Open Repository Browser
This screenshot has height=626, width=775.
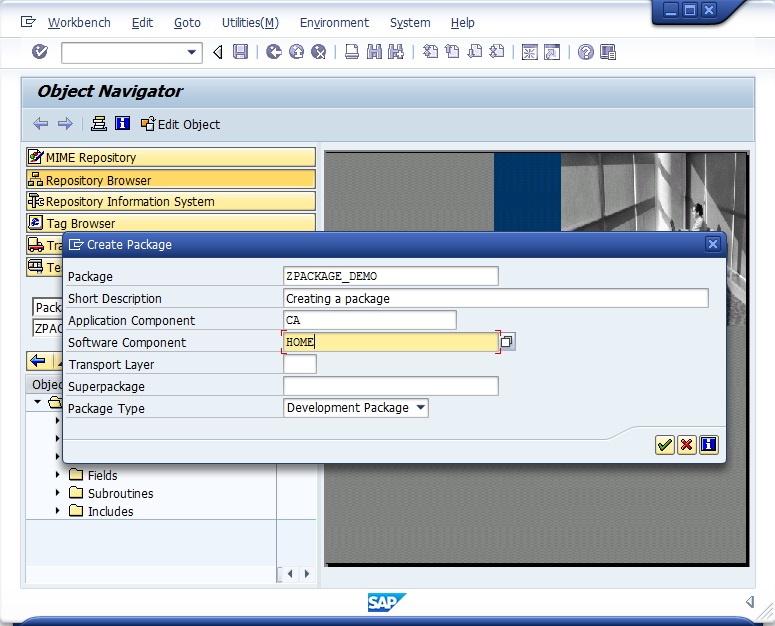[x=171, y=180]
